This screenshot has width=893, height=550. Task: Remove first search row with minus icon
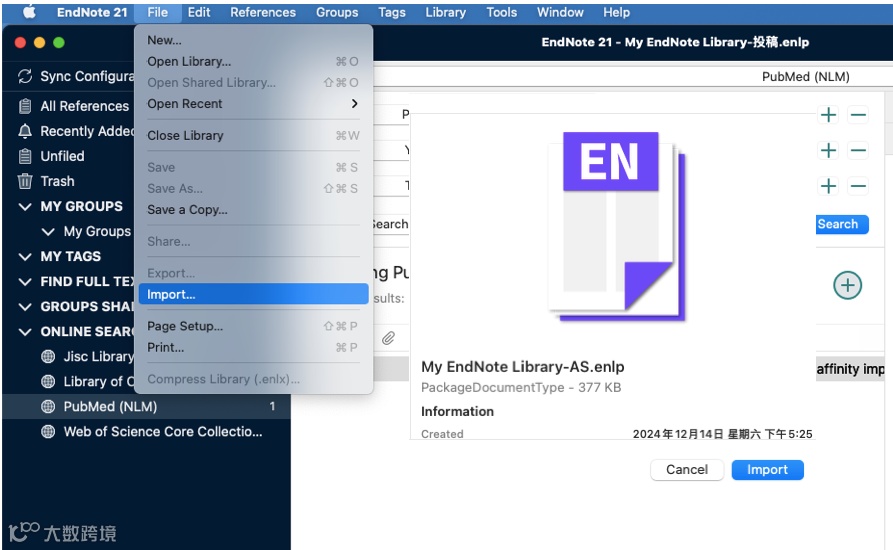[858, 115]
